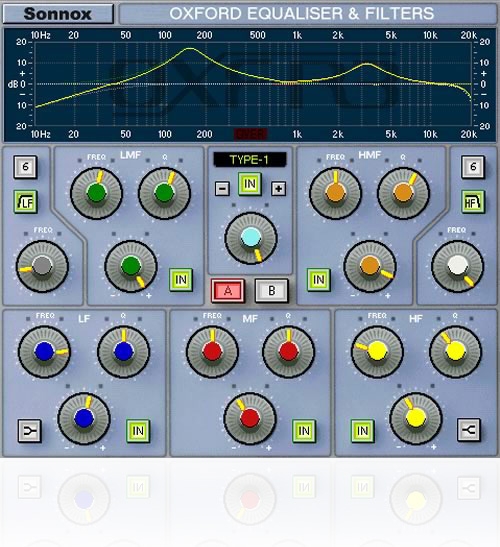This screenshot has height=547, width=500.
Task: Click the Sonnox logo button
Action: point(58,14)
